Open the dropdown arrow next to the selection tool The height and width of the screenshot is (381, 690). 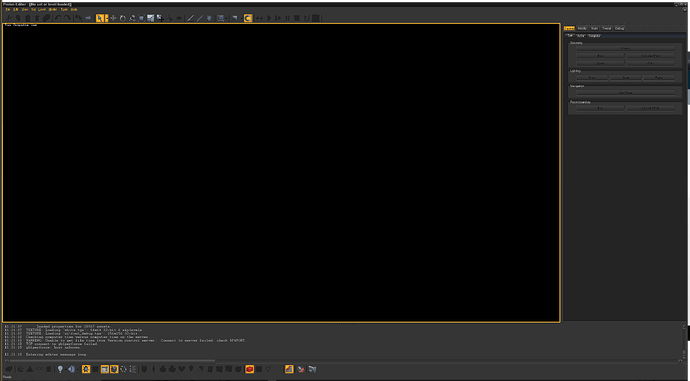tap(106, 18)
